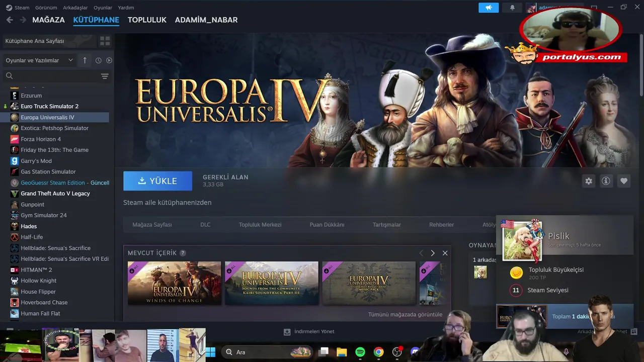Open Topluluk Merkezi
644x362 pixels.
tap(260, 225)
